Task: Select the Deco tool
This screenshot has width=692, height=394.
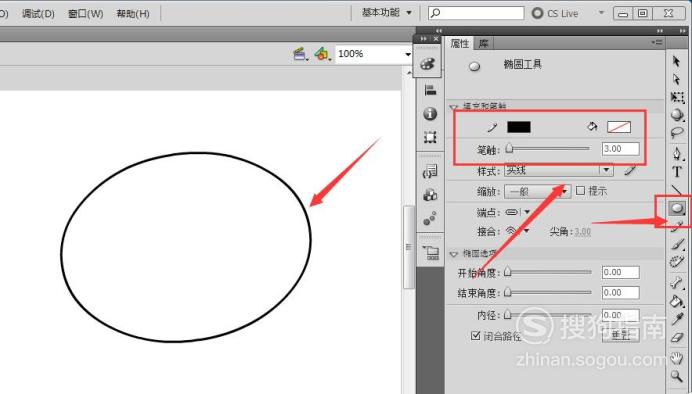Action: (677, 262)
